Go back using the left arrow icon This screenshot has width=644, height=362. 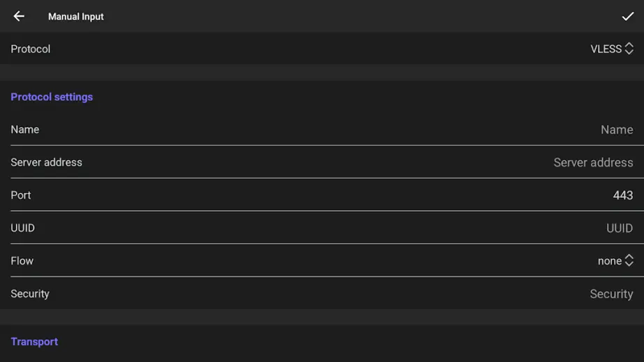tap(19, 17)
